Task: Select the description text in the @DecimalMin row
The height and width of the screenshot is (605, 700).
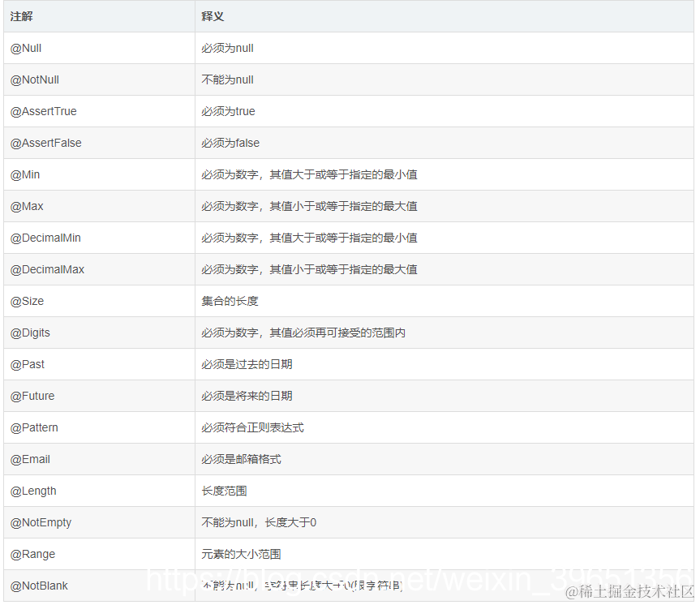Action: click(309, 238)
